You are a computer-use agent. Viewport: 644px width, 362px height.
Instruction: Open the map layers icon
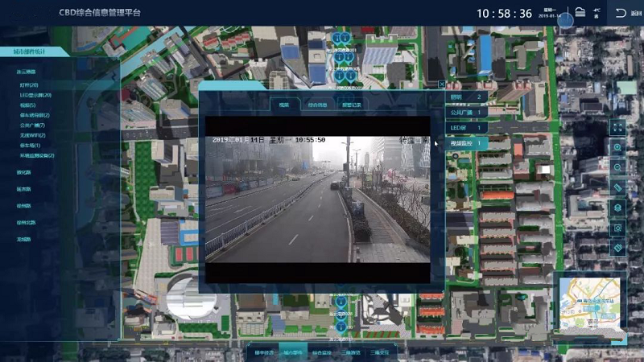pyautogui.click(x=617, y=208)
